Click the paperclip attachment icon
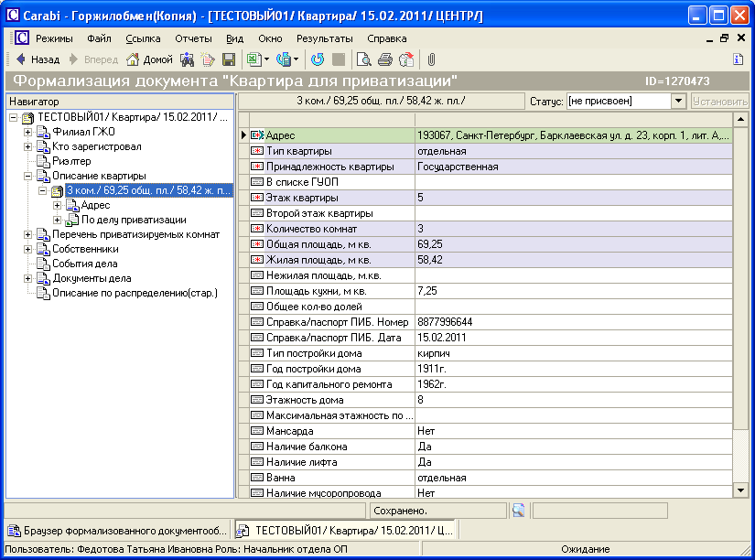 (x=431, y=59)
